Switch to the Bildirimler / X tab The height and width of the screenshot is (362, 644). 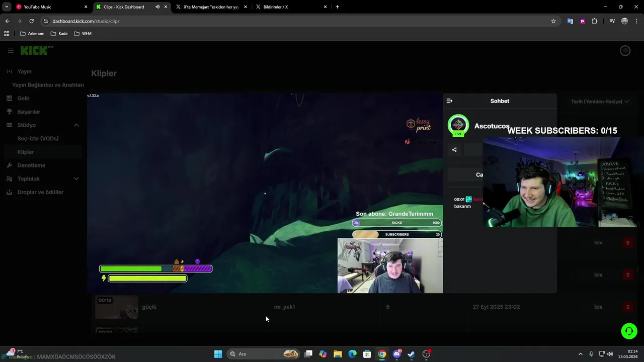(291, 7)
